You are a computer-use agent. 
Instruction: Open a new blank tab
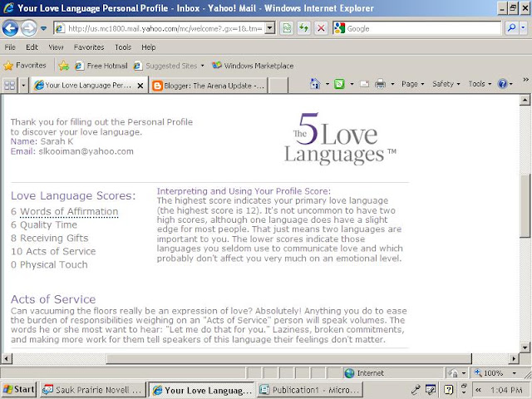(278, 86)
